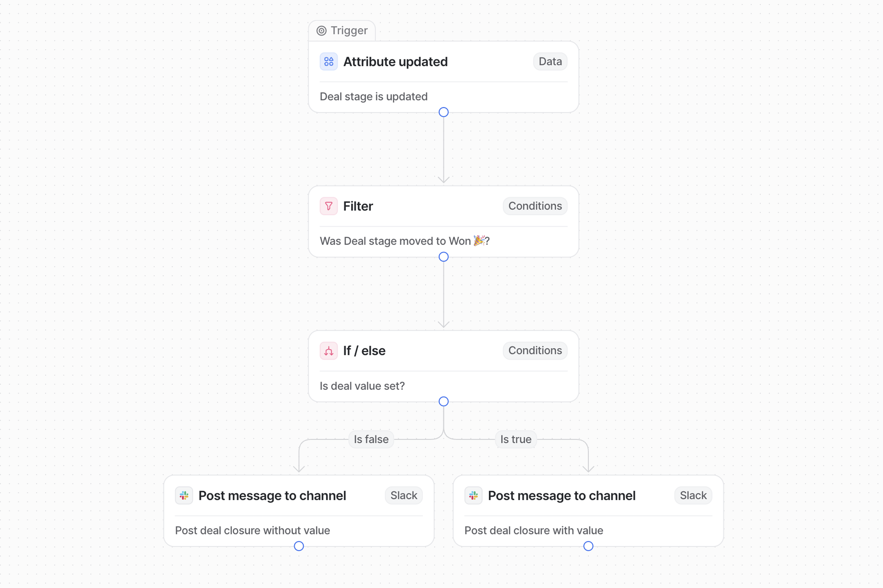Click output connector of Filter node
This screenshot has height=588, width=883.
click(x=444, y=257)
